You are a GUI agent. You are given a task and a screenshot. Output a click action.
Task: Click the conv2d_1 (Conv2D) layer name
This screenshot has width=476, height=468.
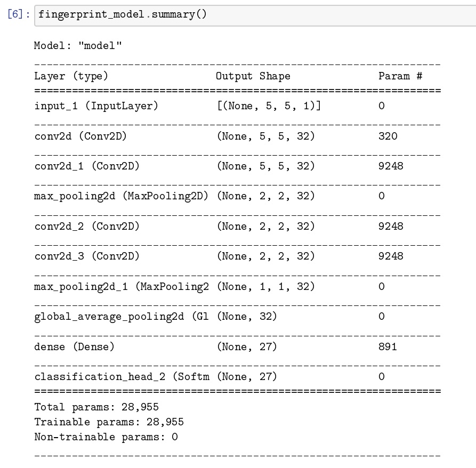(87, 166)
